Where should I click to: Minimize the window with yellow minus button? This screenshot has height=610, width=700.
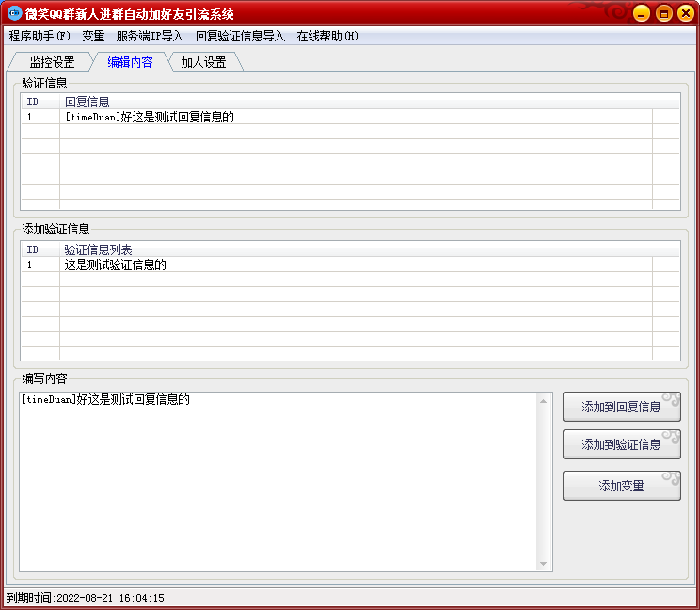click(x=641, y=13)
